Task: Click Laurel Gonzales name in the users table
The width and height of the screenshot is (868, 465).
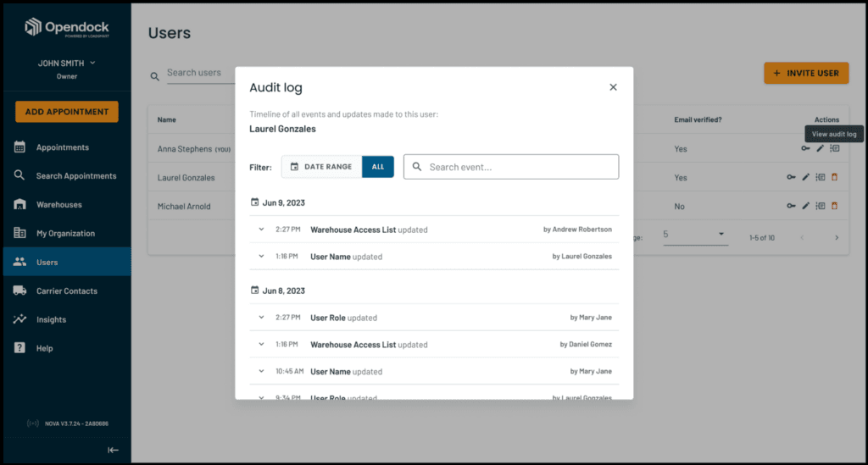Action: (186, 178)
